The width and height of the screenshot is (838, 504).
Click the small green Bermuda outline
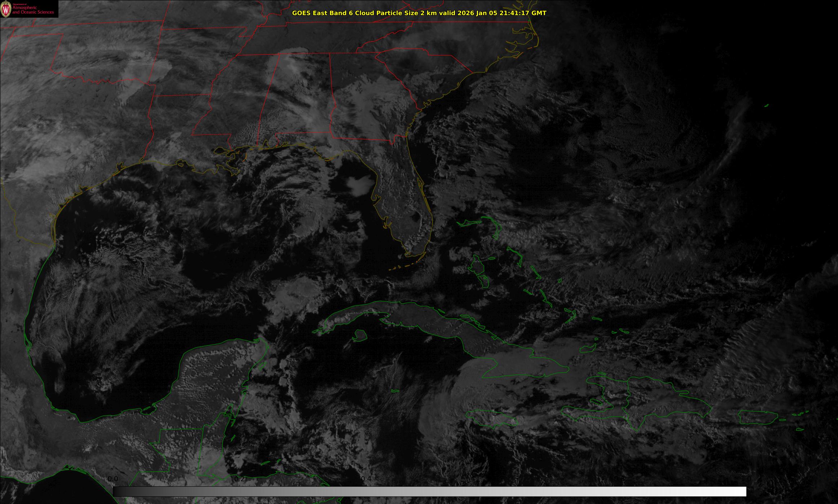pos(766,105)
